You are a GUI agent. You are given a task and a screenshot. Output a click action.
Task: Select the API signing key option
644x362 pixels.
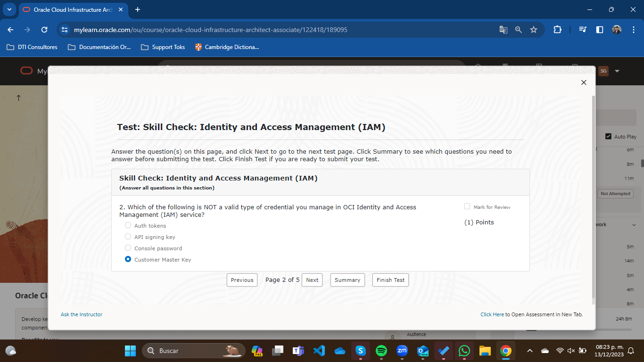(128, 237)
